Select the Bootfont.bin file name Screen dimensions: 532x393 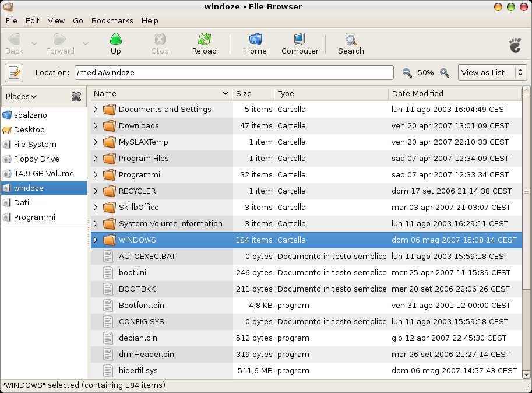click(142, 305)
